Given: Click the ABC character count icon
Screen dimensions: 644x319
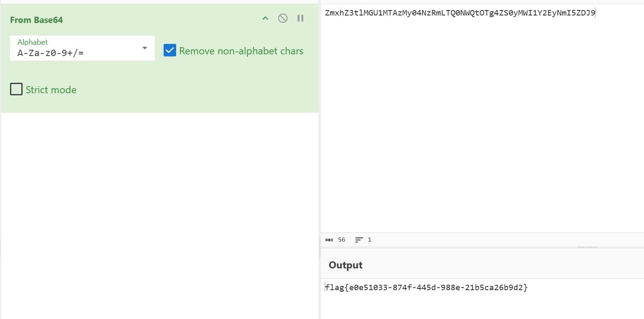Looking at the screenshot, I should coord(329,240).
